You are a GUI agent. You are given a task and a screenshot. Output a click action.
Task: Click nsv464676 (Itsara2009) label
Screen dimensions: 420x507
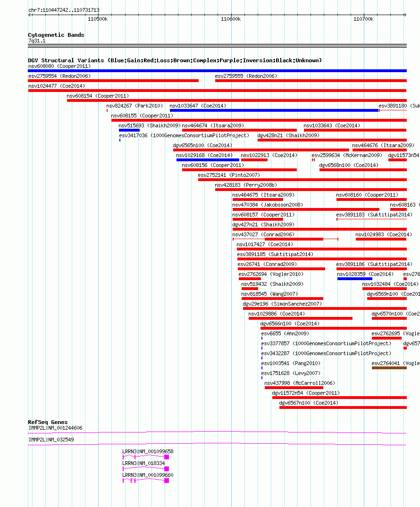383,146
